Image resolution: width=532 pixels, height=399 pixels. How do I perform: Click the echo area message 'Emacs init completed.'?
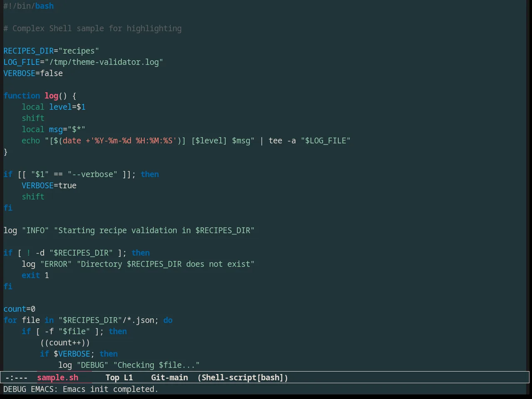[111, 389]
